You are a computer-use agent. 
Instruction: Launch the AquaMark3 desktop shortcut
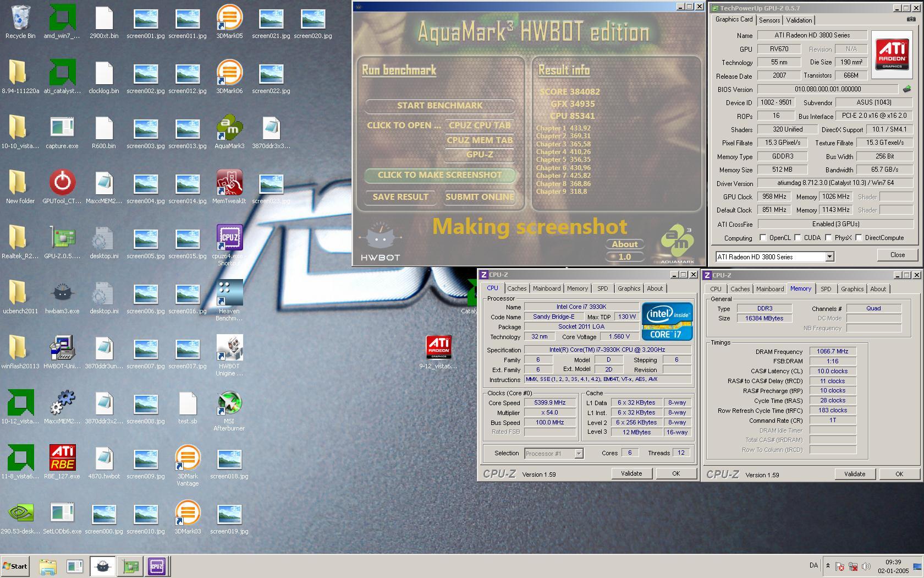[229, 132]
